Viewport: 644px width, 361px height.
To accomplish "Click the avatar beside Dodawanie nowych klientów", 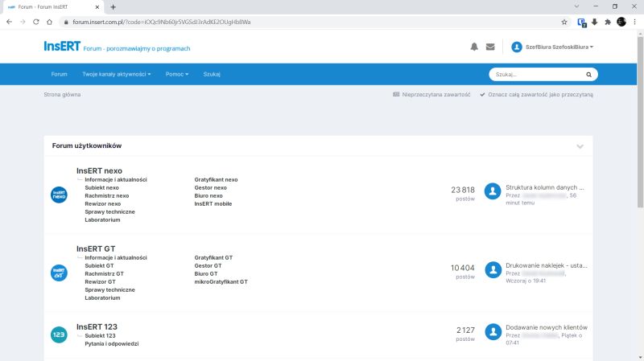I will pyautogui.click(x=493, y=331).
